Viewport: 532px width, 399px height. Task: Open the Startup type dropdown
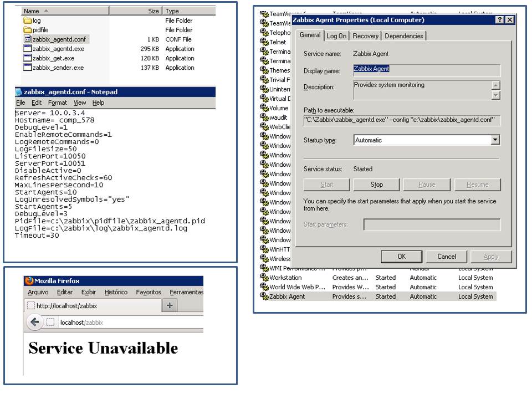point(495,140)
